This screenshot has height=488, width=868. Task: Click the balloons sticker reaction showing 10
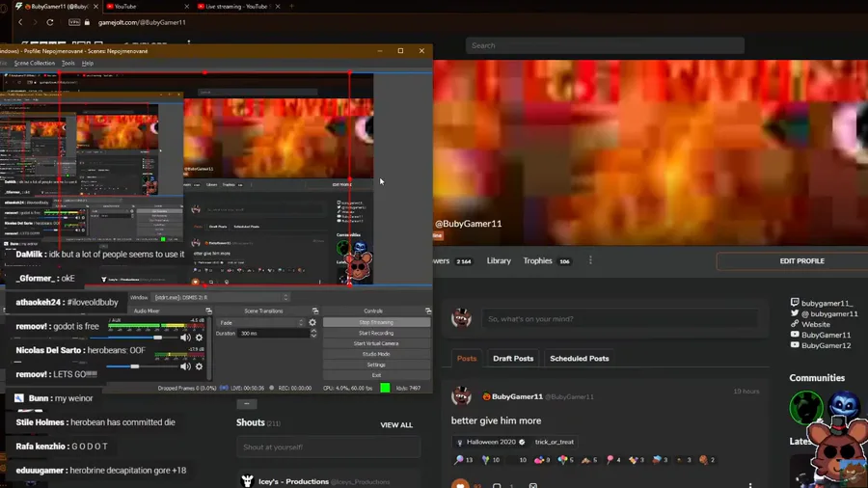[491, 460]
